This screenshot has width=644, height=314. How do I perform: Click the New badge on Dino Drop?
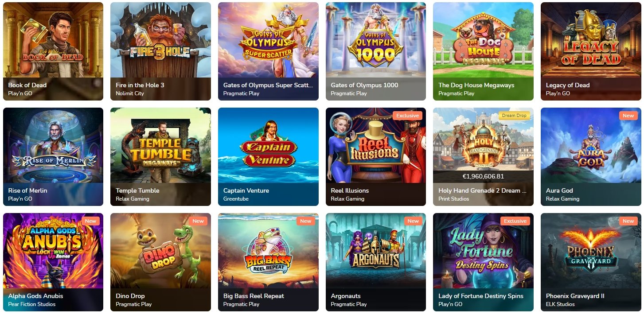[198, 221]
